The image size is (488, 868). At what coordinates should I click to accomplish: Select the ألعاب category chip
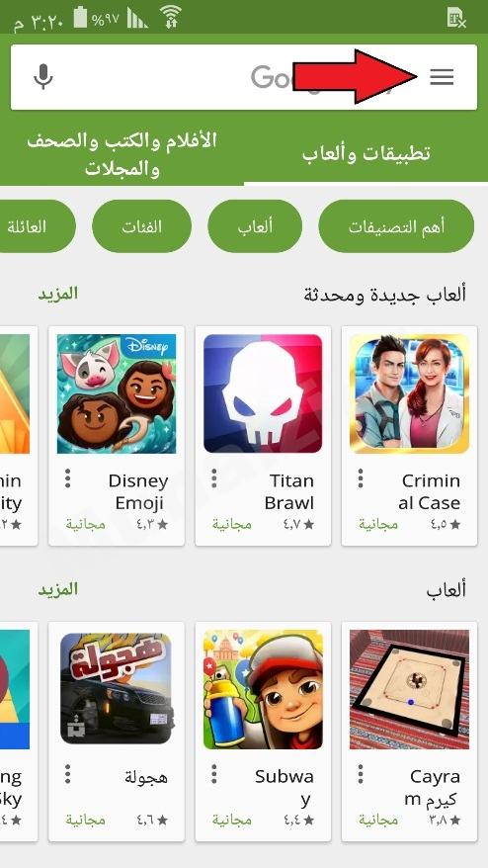point(255,226)
